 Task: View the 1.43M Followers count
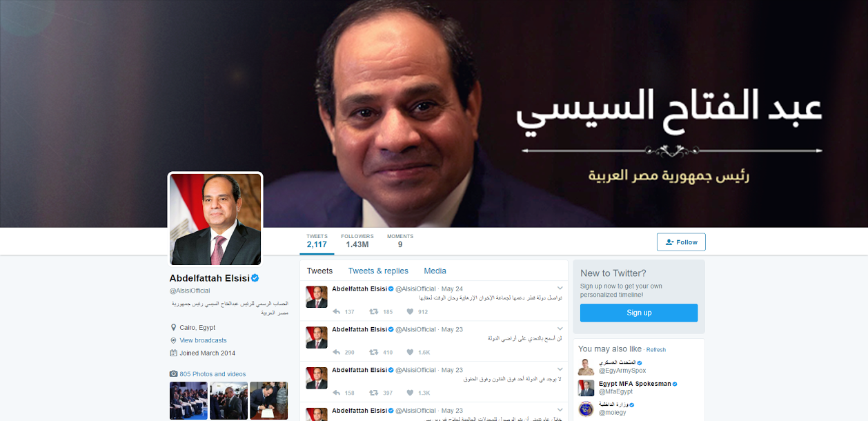357,241
